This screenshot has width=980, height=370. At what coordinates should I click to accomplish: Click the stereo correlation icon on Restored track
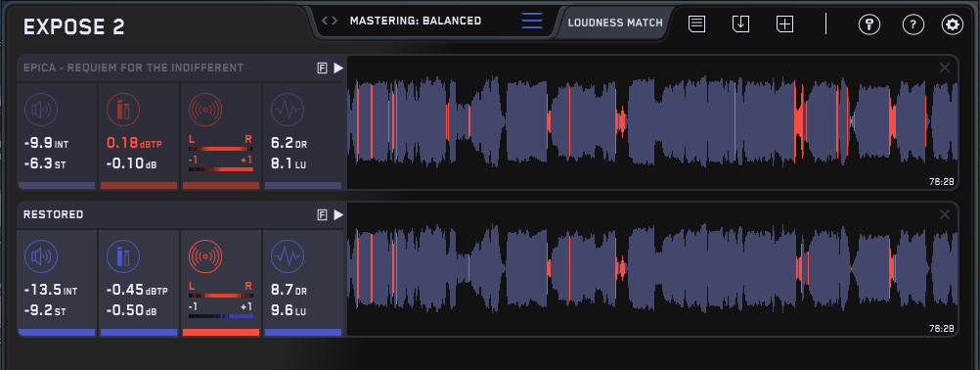coord(206,256)
